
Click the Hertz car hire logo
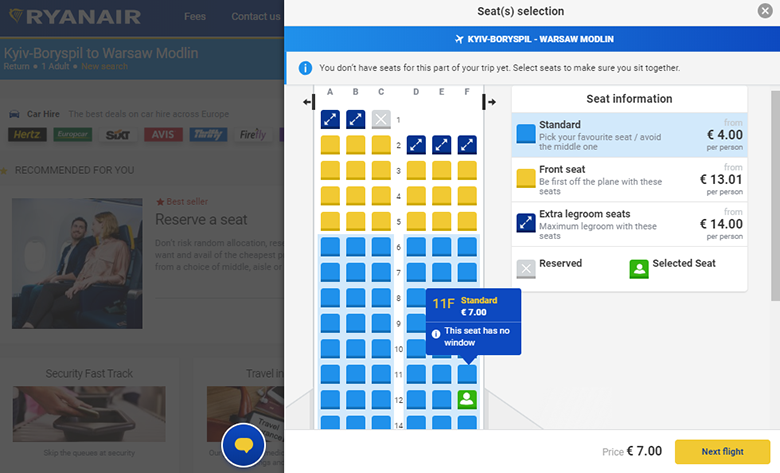coord(27,135)
